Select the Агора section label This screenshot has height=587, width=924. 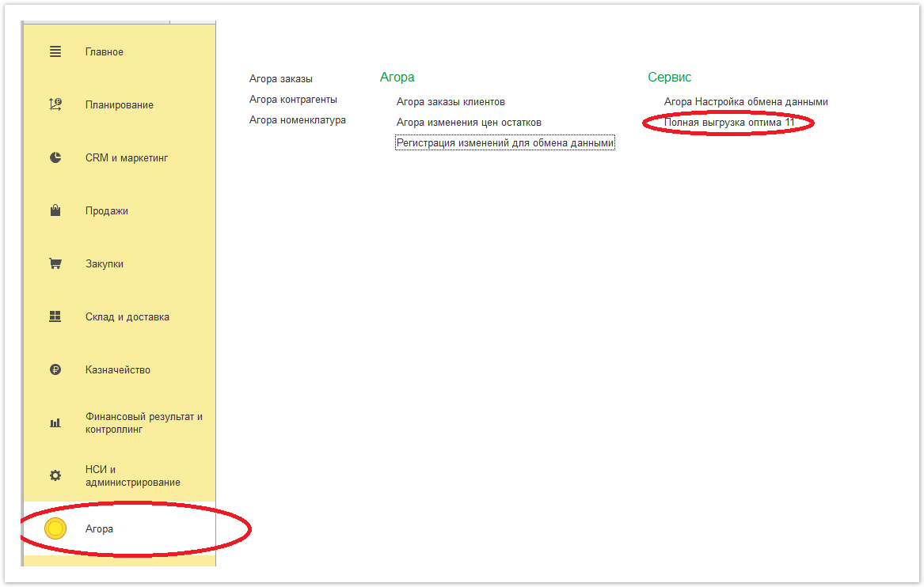pyautogui.click(x=99, y=528)
